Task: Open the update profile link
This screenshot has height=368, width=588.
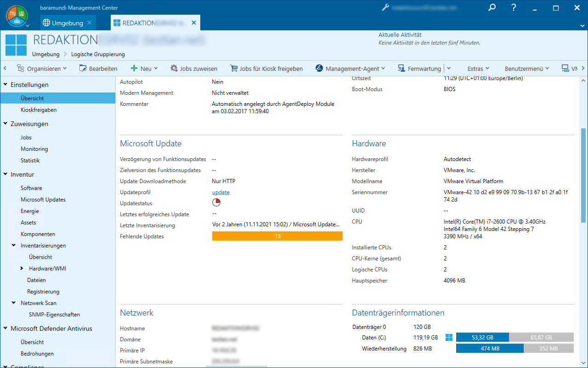Action: pyautogui.click(x=220, y=192)
